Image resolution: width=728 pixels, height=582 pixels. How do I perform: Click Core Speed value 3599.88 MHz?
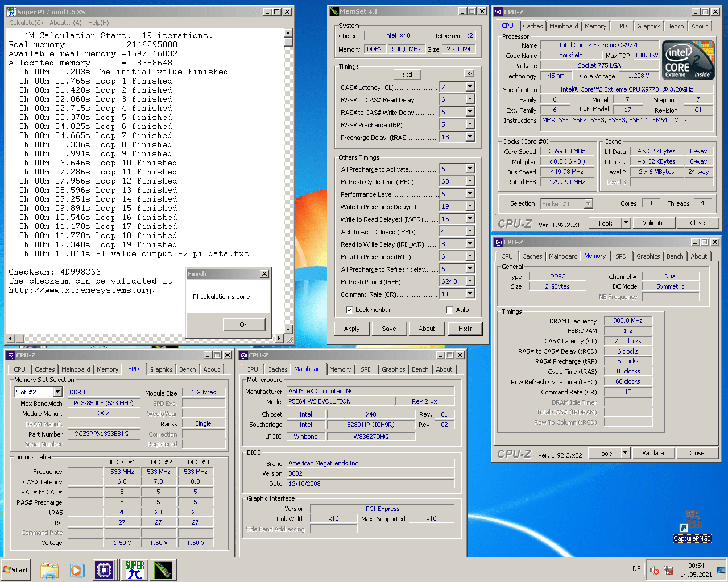click(x=566, y=151)
